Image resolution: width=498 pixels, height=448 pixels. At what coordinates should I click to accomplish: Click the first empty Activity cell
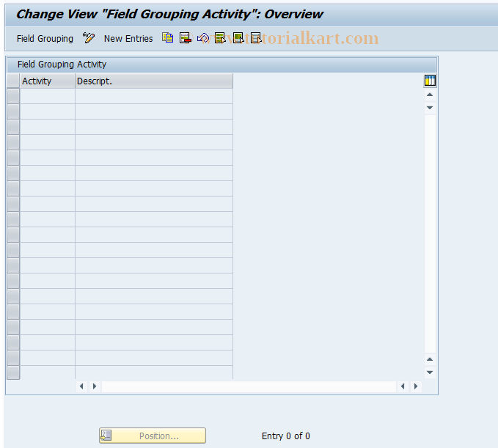(48, 96)
